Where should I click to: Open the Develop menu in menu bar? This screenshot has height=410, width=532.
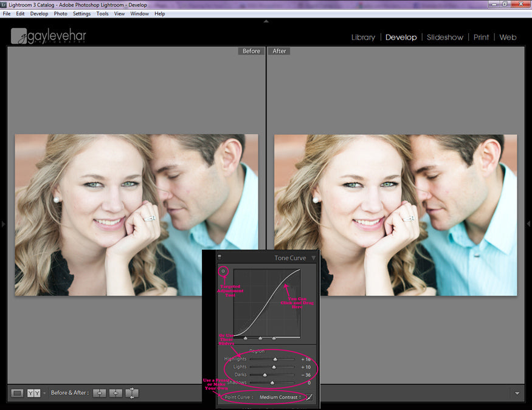click(x=39, y=13)
